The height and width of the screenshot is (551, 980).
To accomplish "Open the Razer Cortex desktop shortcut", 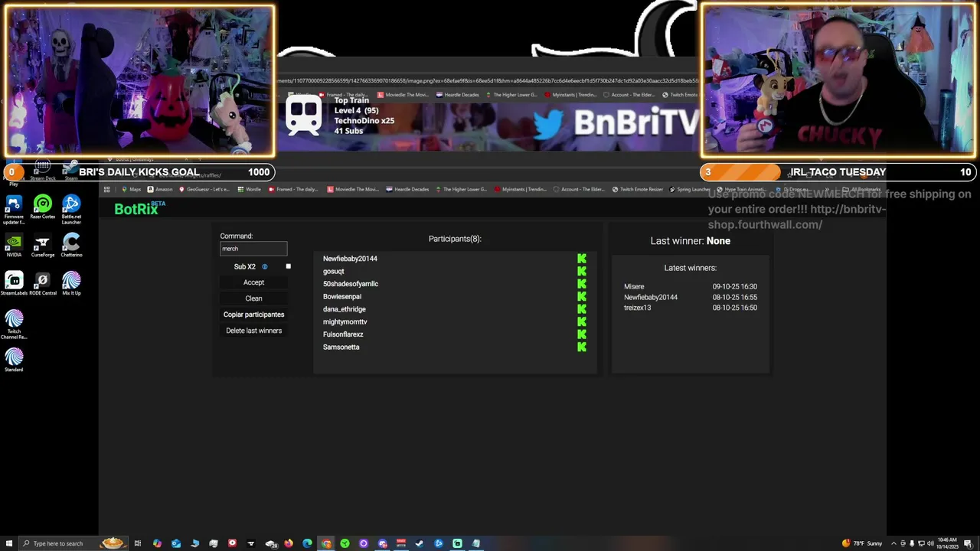I will coord(43,207).
